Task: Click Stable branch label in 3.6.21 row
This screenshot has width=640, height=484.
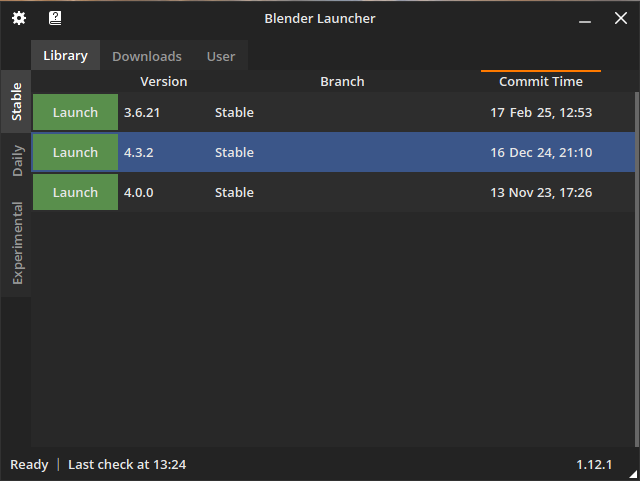Action: click(x=234, y=113)
